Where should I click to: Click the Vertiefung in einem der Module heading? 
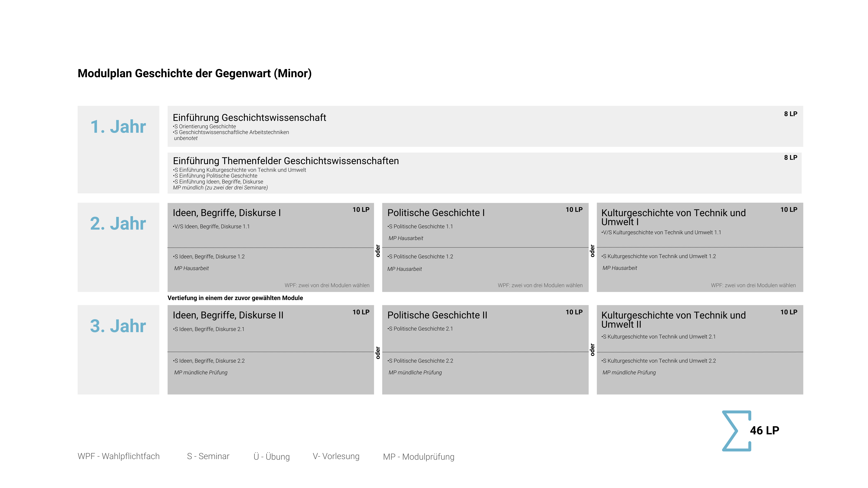[x=235, y=298]
